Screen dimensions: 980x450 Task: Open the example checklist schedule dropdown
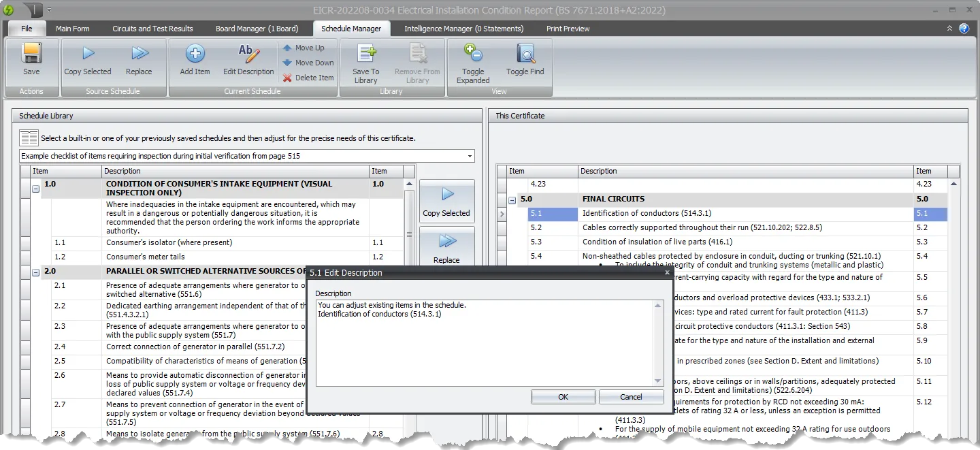pos(468,156)
